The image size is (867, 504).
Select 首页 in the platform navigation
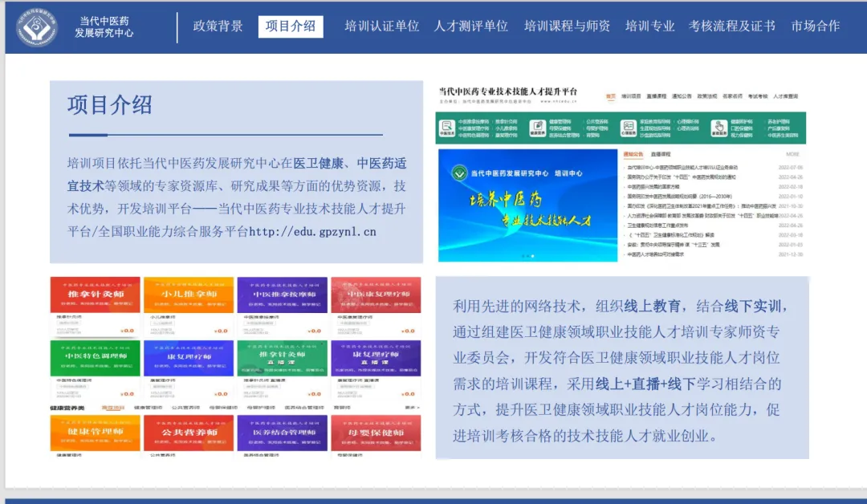(x=610, y=96)
